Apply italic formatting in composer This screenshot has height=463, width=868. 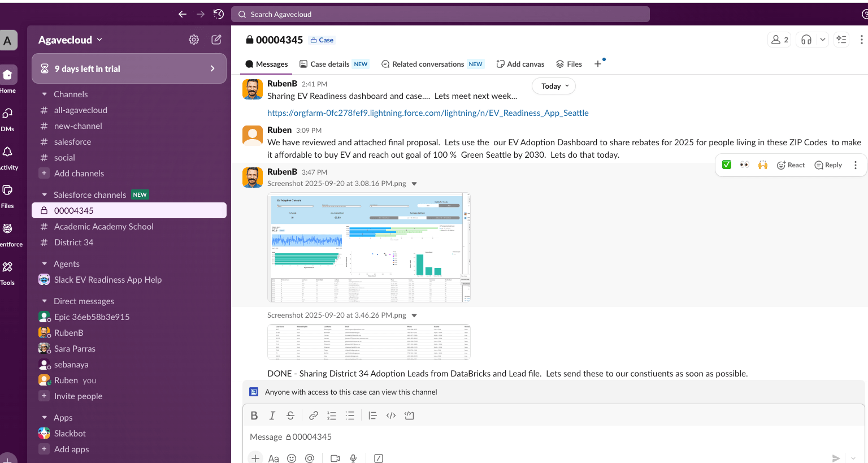pos(272,416)
